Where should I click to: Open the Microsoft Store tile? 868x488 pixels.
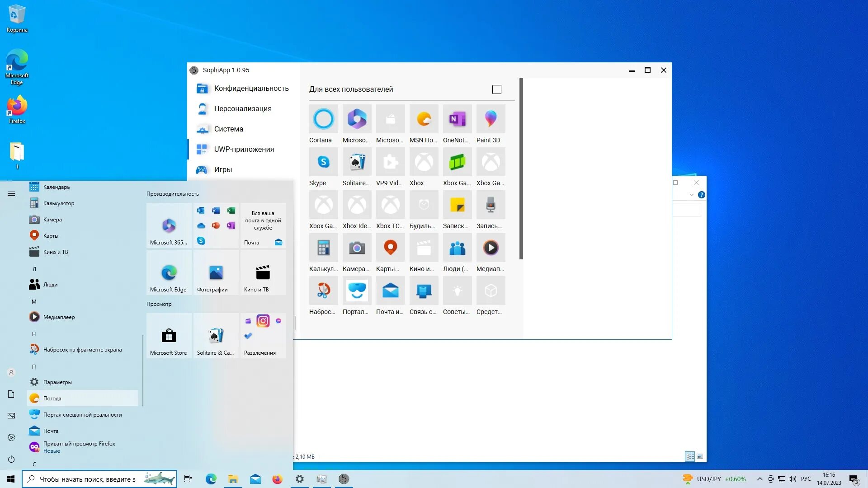click(x=169, y=336)
